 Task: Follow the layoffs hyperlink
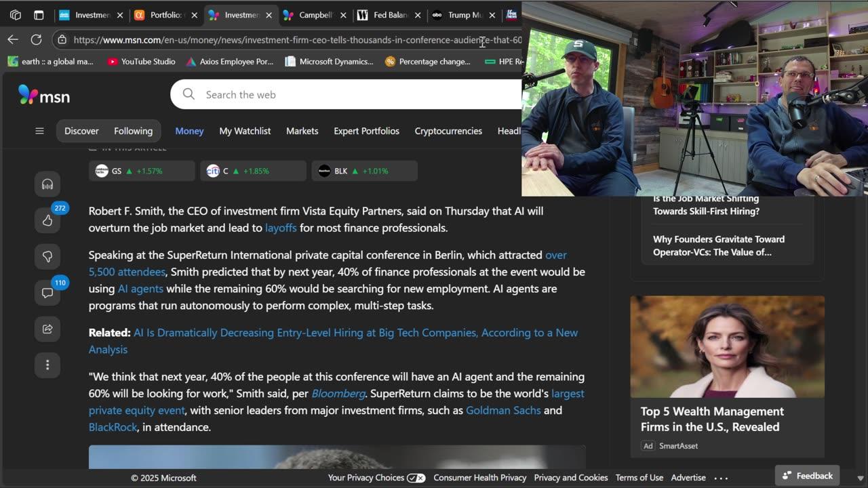[x=281, y=228]
